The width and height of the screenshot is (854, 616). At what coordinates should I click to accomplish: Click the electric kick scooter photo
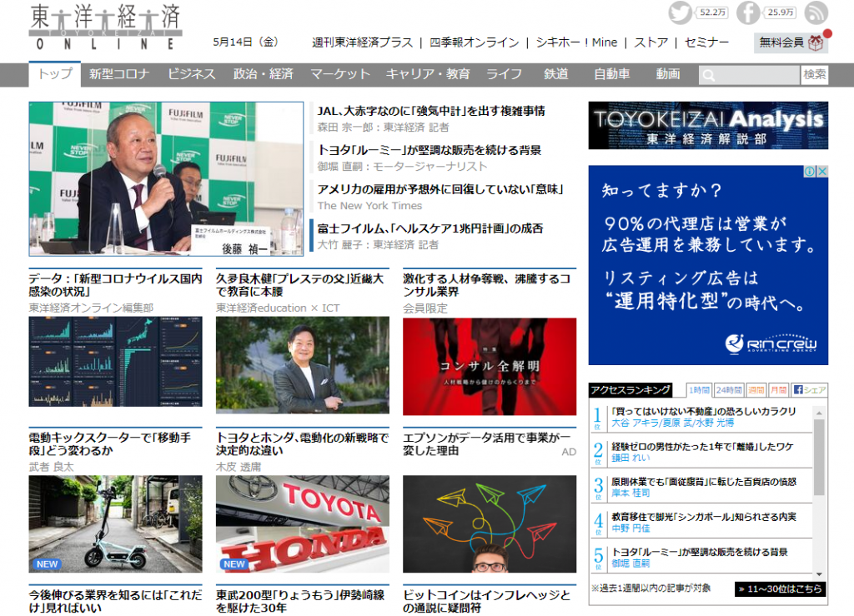(115, 524)
